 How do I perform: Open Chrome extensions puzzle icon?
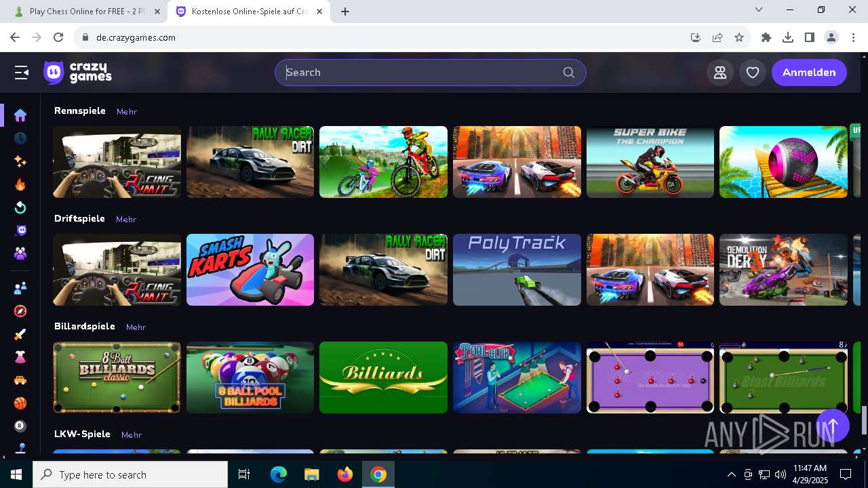pyautogui.click(x=766, y=37)
